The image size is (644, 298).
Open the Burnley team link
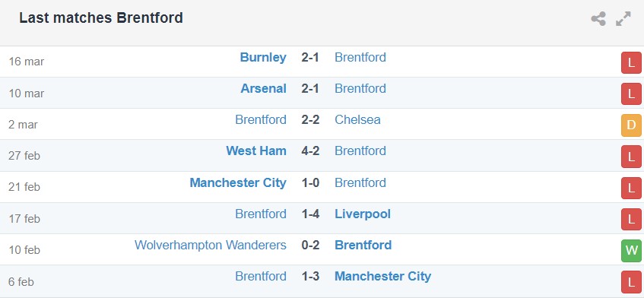click(263, 57)
